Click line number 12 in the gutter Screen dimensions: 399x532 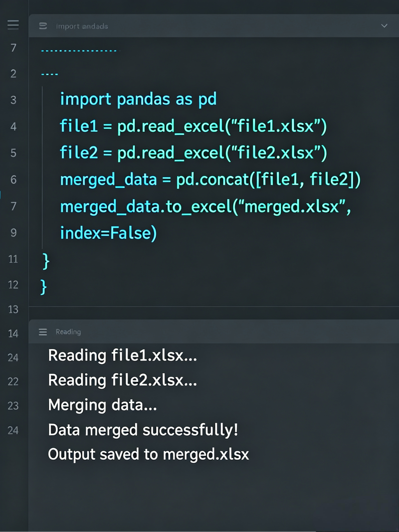13,284
